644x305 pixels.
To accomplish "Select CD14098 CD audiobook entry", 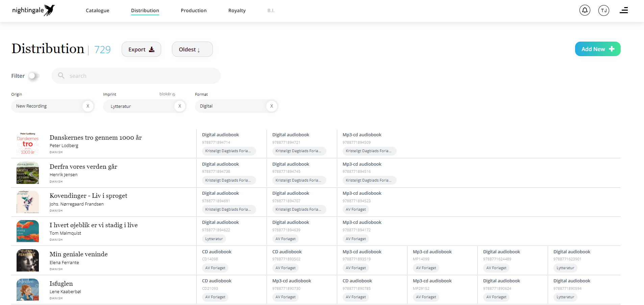I will (x=210, y=259).
